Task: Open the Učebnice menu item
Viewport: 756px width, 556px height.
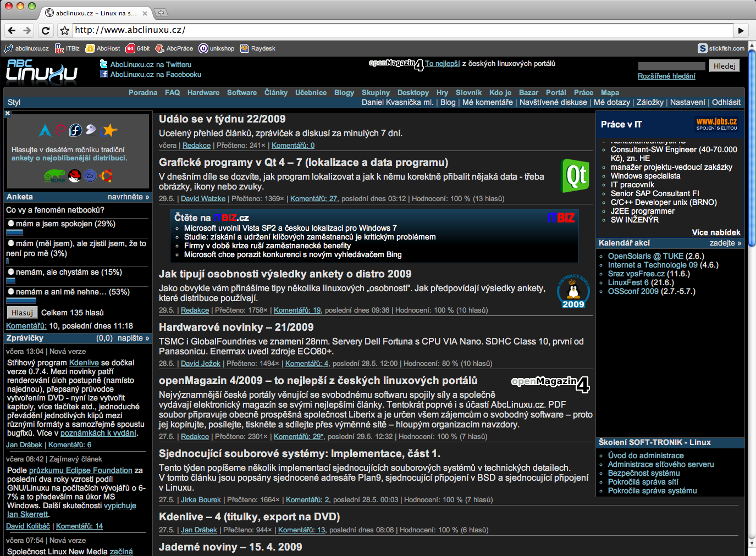Action: 311,92
